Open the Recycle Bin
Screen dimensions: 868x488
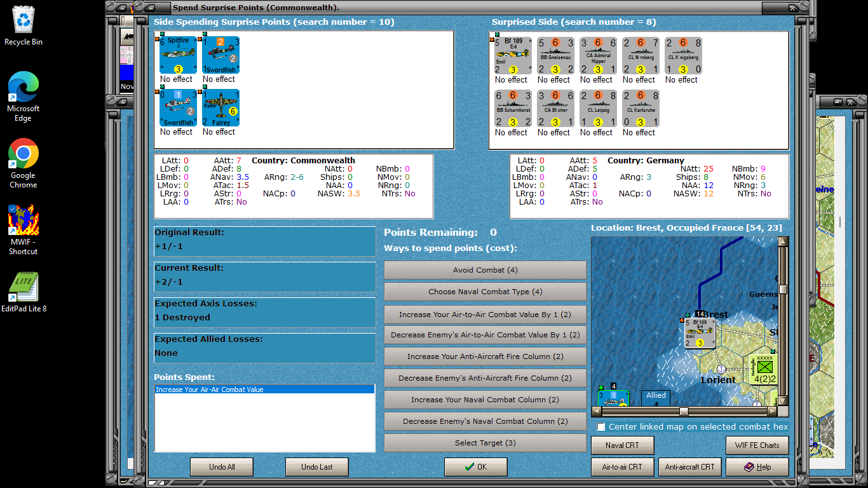(24, 26)
